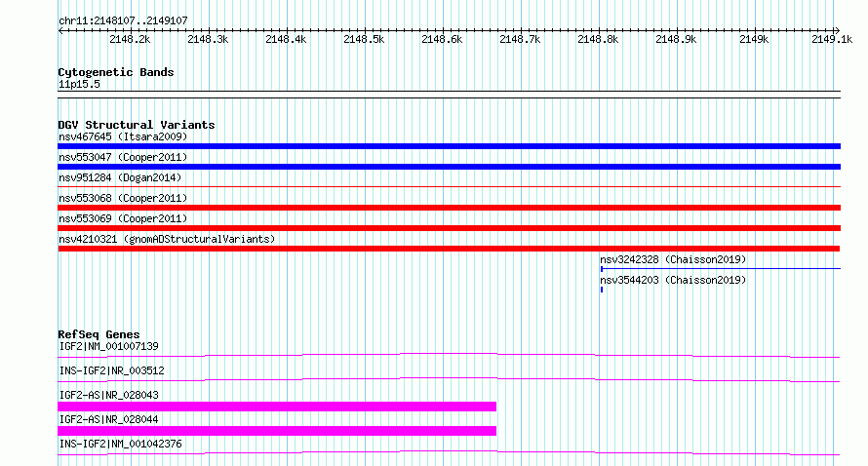Click the blue bar for nsv467645

click(x=449, y=146)
